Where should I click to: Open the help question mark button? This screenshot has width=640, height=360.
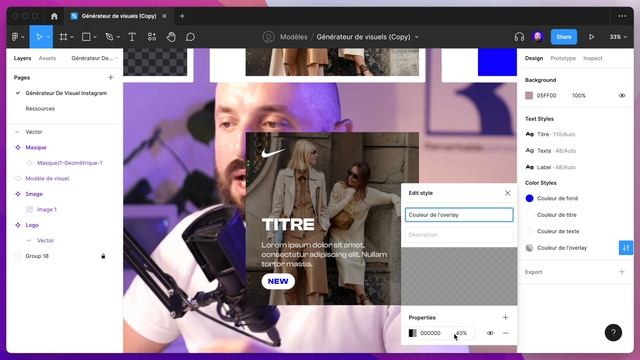point(613,332)
